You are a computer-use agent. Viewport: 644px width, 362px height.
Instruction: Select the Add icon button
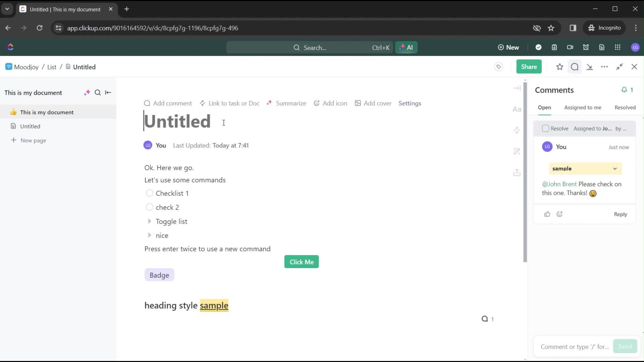pyautogui.click(x=330, y=103)
